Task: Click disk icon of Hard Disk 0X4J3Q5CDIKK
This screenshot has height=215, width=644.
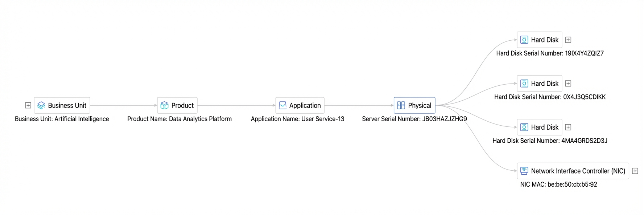Action: coord(524,84)
